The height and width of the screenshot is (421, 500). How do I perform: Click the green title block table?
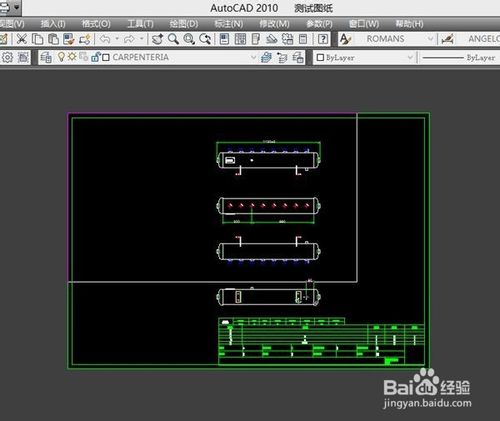coord(321,342)
